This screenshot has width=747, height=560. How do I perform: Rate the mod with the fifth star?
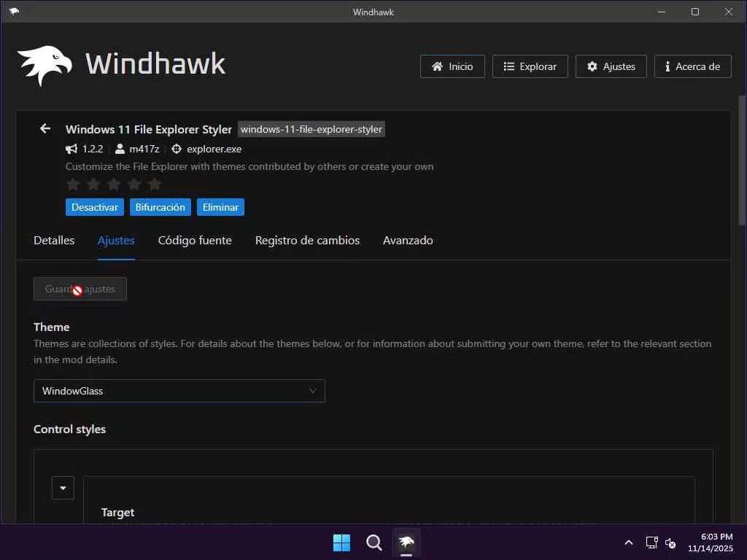click(x=155, y=184)
